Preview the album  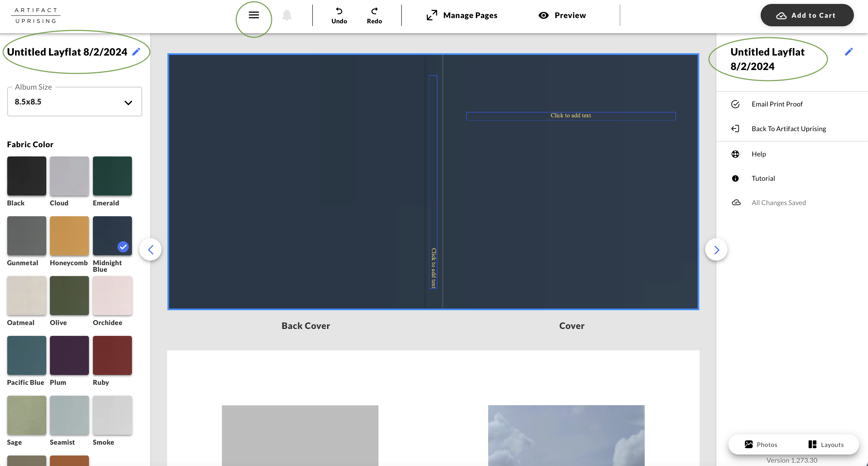tap(562, 15)
